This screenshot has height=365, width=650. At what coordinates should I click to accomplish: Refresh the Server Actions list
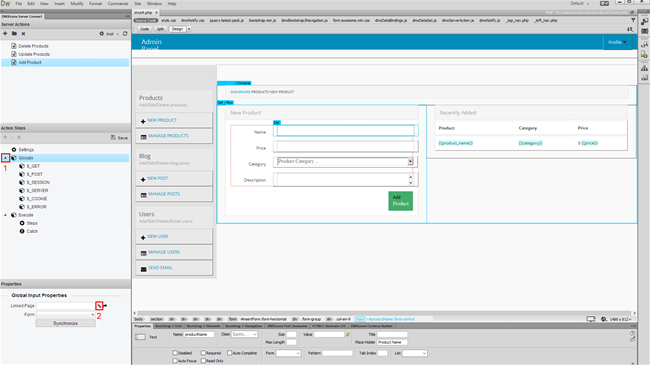[x=125, y=34]
